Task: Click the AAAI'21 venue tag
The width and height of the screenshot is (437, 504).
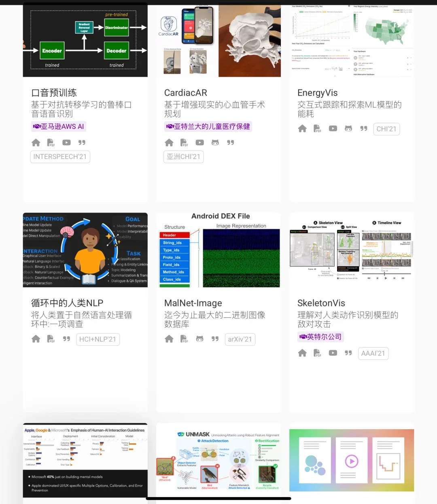Action: [373, 353]
